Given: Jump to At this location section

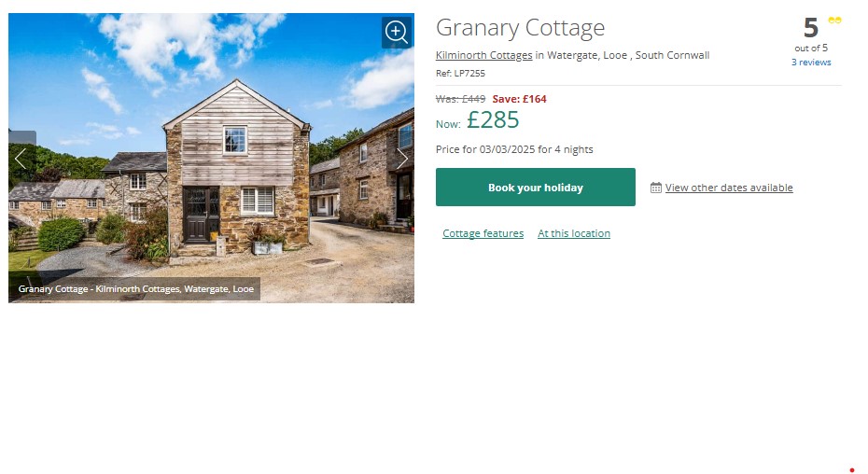Looking at the screenshot, I should point(574,233).
